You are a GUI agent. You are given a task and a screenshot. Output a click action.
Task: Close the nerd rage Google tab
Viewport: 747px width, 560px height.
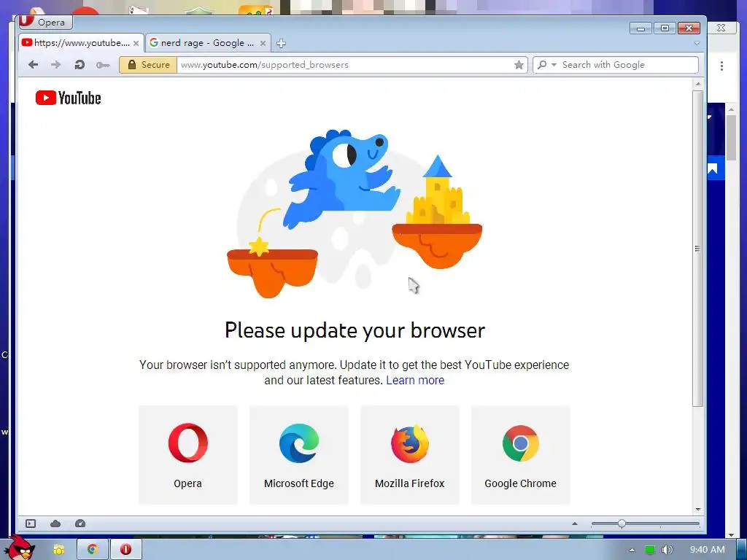point(263,43)
